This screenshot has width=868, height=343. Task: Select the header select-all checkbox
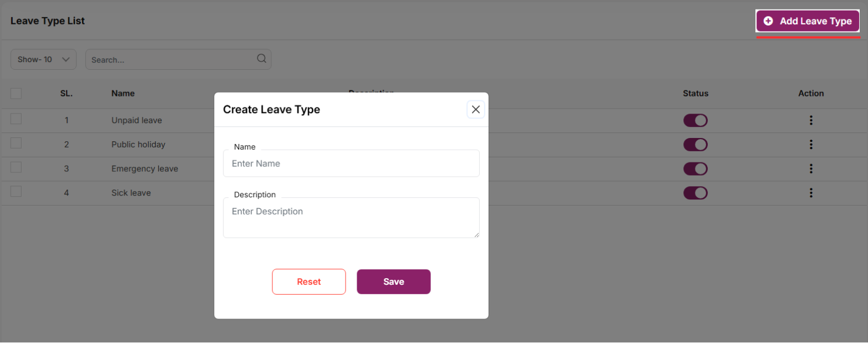click(x=16, y=94)
